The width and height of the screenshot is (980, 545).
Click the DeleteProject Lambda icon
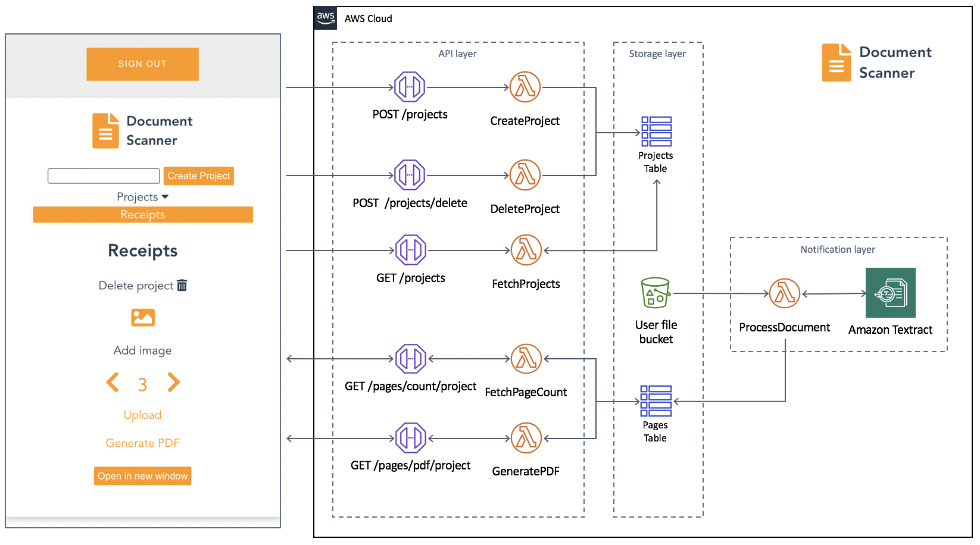[525, 176]
